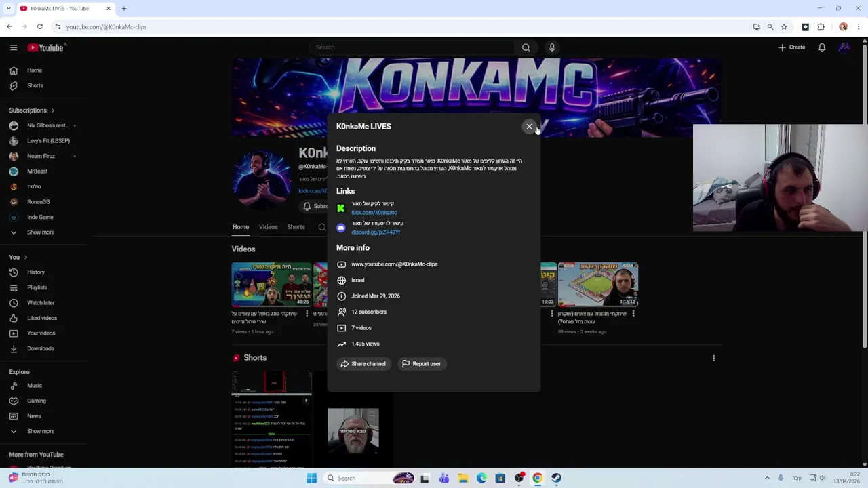Close the channel About dialog
This screenshot has height=488, width=868.
coord(529,127)
